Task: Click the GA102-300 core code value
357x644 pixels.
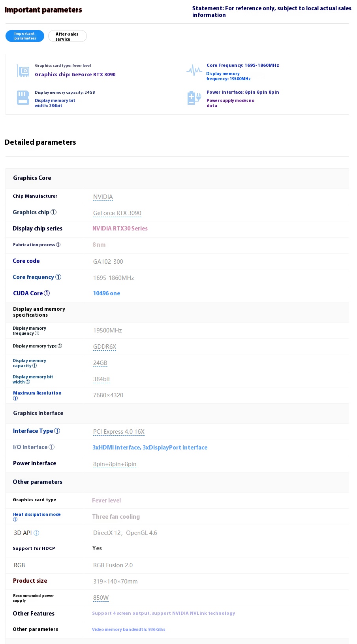Action: (108, 262)
